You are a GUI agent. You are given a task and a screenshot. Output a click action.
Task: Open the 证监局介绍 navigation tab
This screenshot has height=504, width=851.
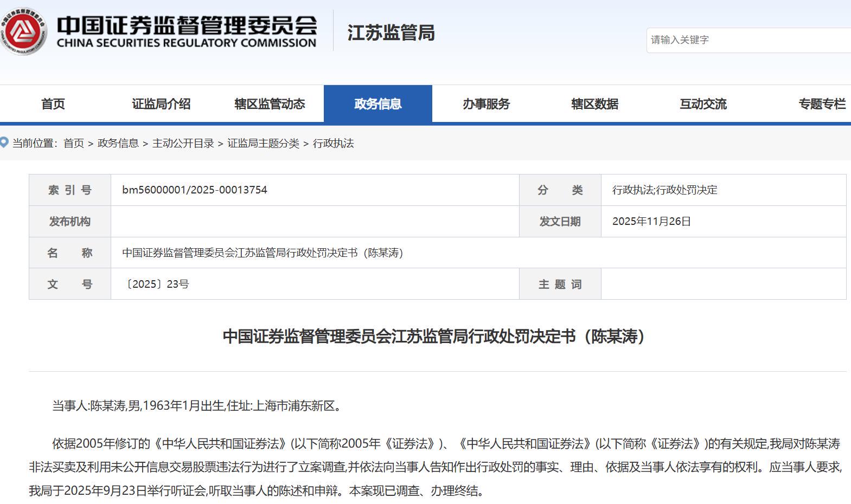(x=161, y=104)
